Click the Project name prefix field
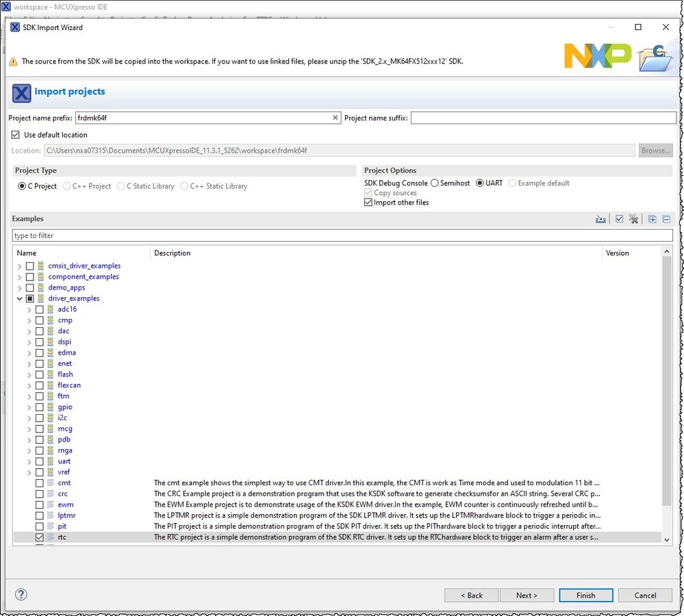This screenshot has width=684, height=616. (x=207, y=118)
